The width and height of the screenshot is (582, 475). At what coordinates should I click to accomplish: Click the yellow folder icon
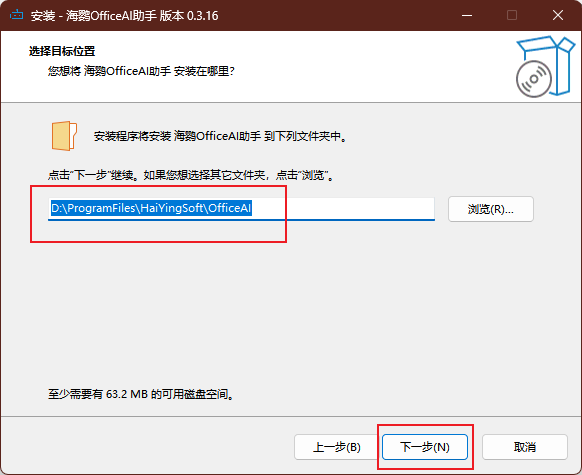[x=64, y=136]
